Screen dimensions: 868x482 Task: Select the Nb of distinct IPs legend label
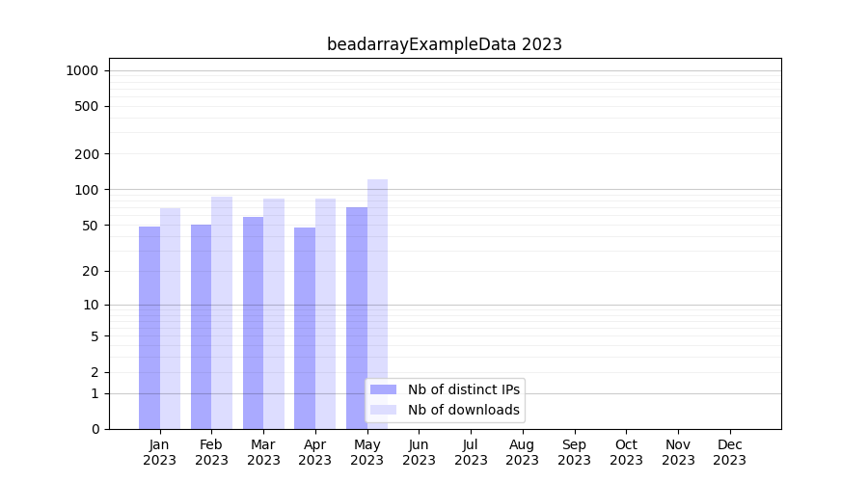pos(463,389)
